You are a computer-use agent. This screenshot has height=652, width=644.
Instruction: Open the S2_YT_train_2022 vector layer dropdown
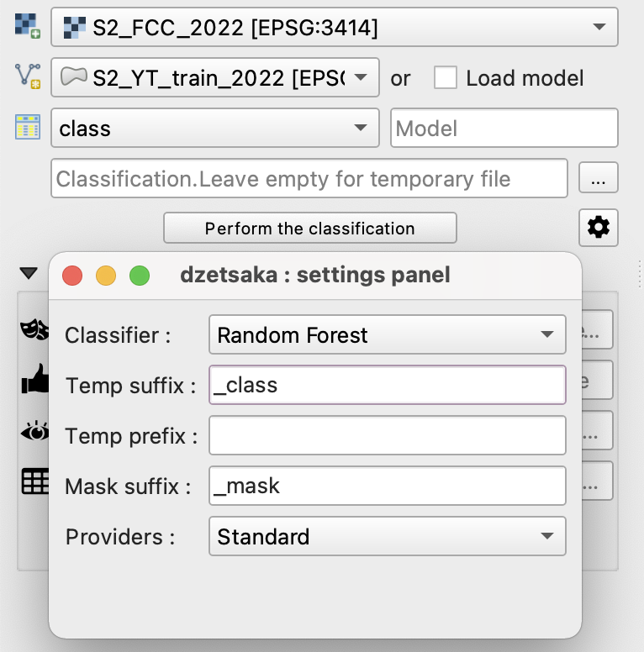[x=215, y=78]
